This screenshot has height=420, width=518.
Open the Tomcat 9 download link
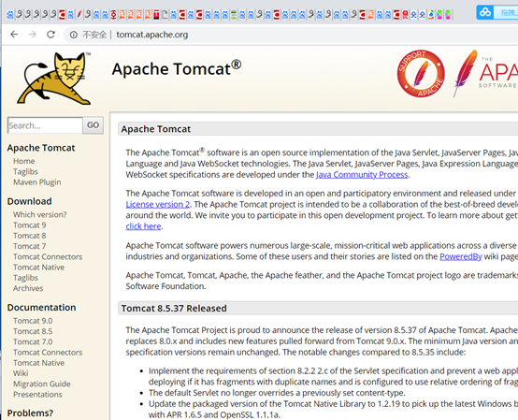pos(29,225)
